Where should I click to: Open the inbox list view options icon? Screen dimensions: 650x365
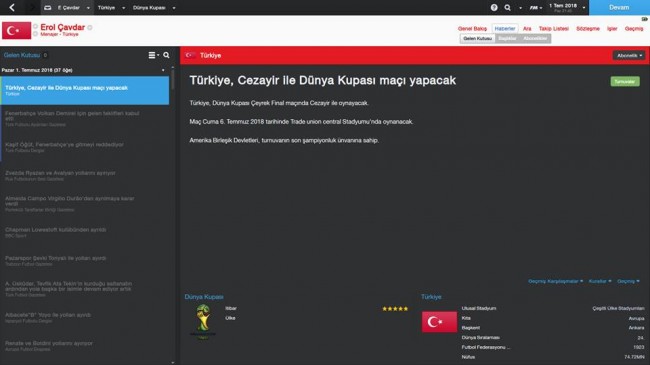pyautogui.click(x=152, y=55)
